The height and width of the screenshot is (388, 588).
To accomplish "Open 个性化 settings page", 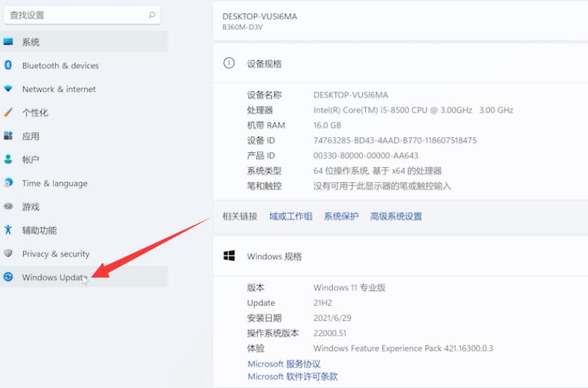I will pyautogui.click(x=84, y=113).
